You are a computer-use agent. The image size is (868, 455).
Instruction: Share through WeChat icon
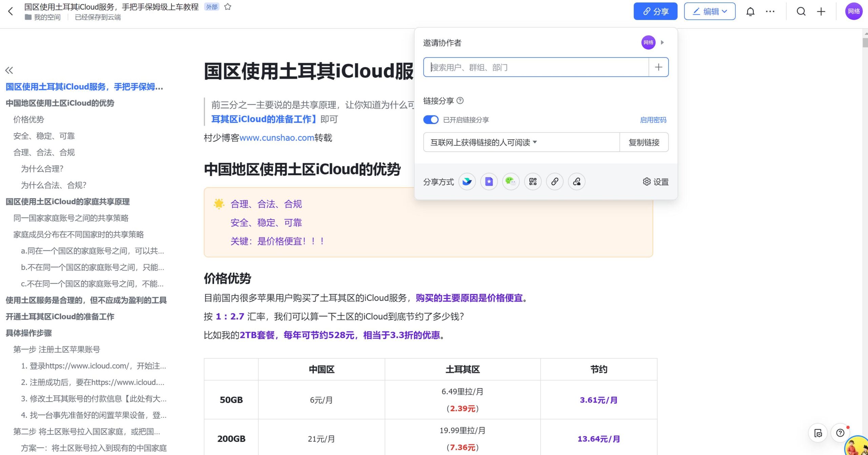[x=511, y=182]
